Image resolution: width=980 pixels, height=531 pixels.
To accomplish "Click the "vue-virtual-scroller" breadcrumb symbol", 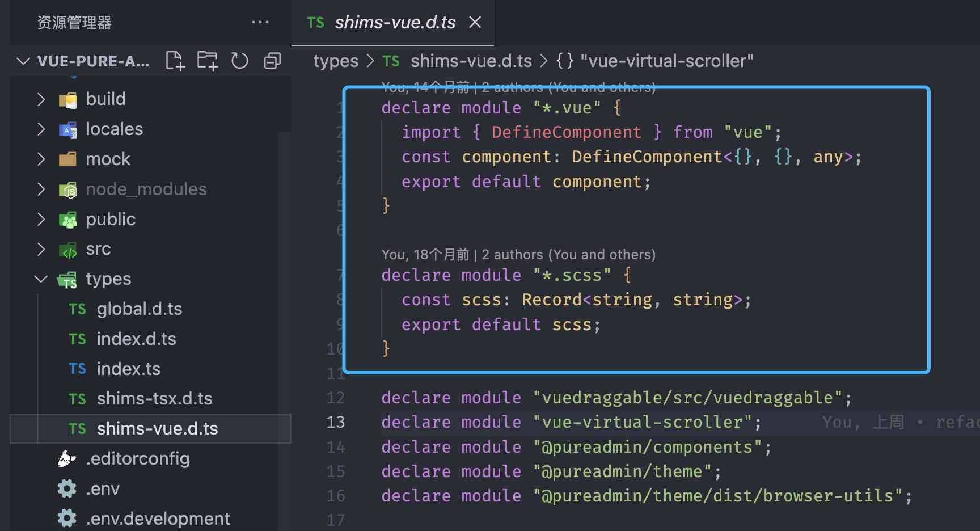I will tap(666, 61).
